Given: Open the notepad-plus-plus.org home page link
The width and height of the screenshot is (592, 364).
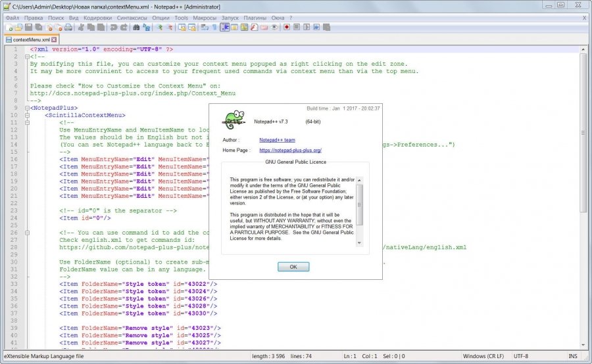Looking at the screenshot, I should [x=290, y=150].
